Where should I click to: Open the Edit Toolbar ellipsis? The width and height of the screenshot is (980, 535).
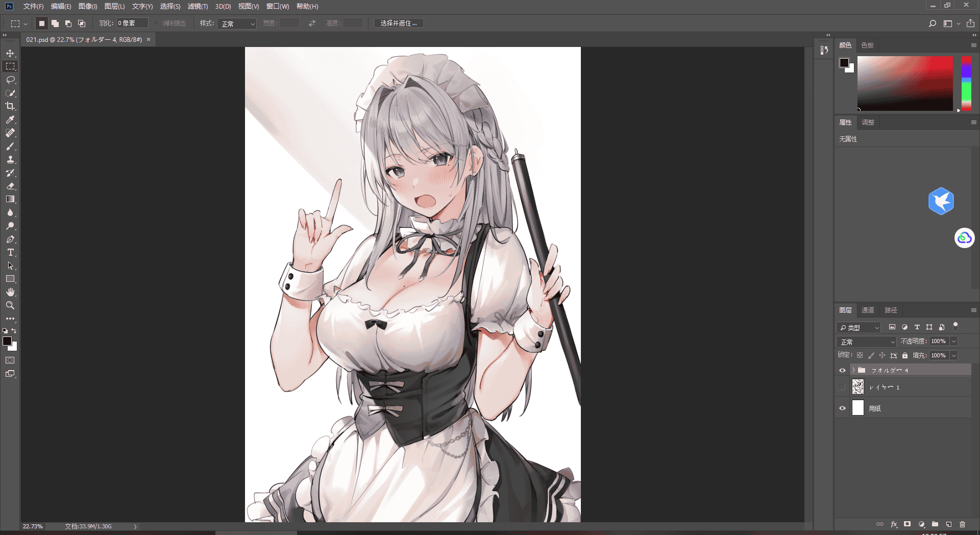click(10, 319)
